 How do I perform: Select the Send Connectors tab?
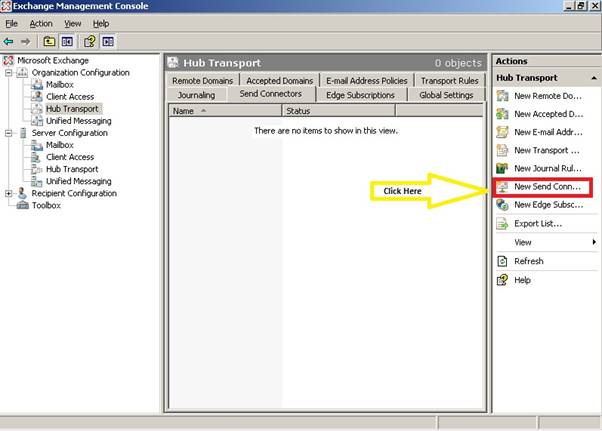point(271,94)
